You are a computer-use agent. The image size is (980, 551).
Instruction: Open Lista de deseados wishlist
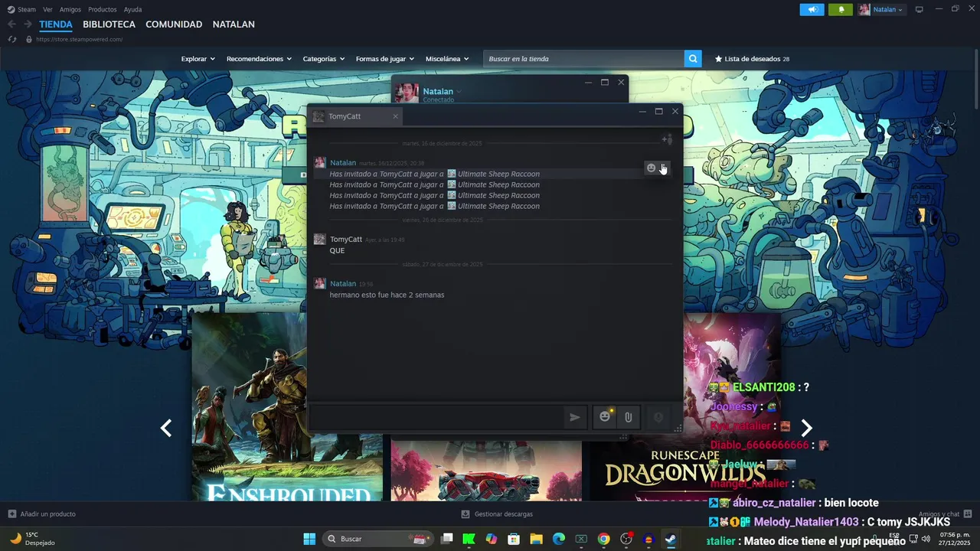(x=752, y=59)
